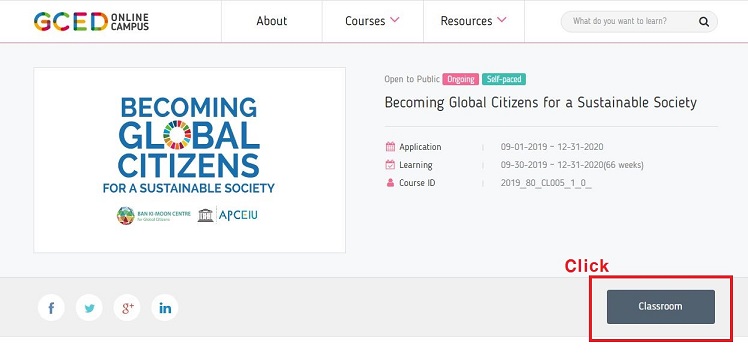Click the course title text

[x=540, y=103]
